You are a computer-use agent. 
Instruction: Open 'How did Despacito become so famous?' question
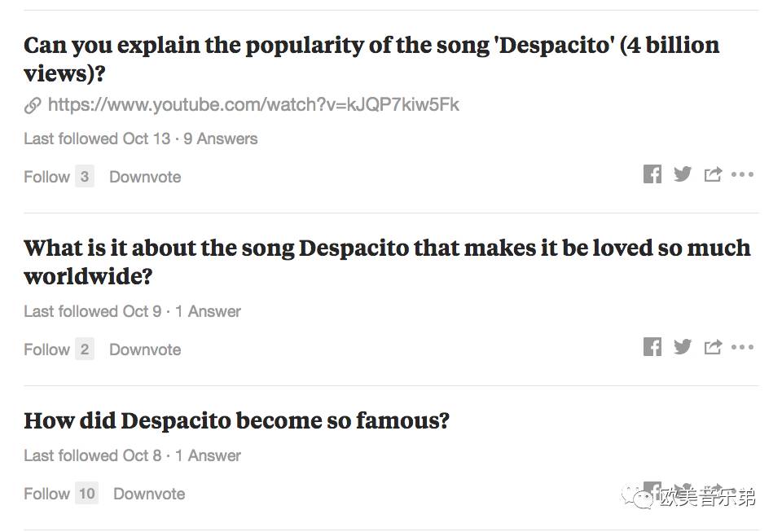(x=236, y=420)
